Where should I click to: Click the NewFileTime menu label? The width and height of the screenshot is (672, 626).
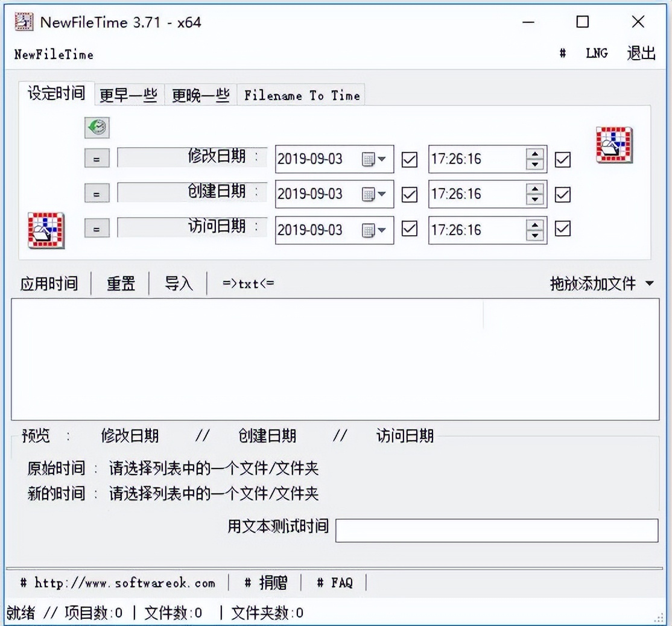coord(54,54)
